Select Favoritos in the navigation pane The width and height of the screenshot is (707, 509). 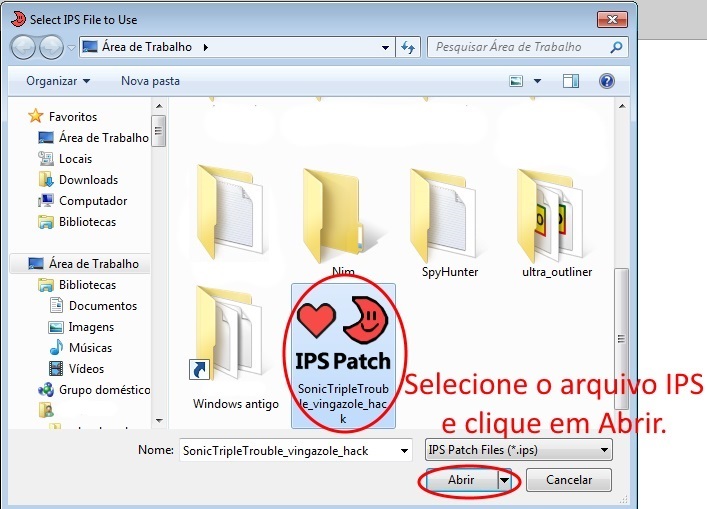[62, 116]
